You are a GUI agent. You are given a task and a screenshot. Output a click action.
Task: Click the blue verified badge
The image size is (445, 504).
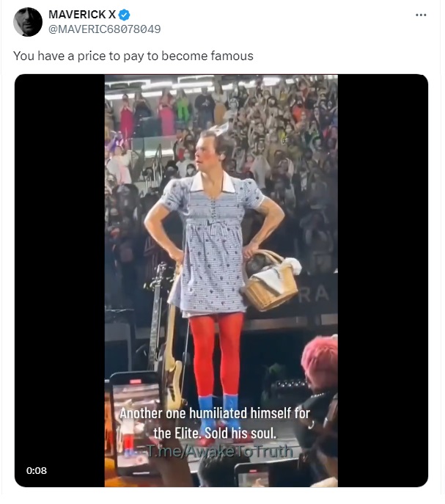point(125,15)
